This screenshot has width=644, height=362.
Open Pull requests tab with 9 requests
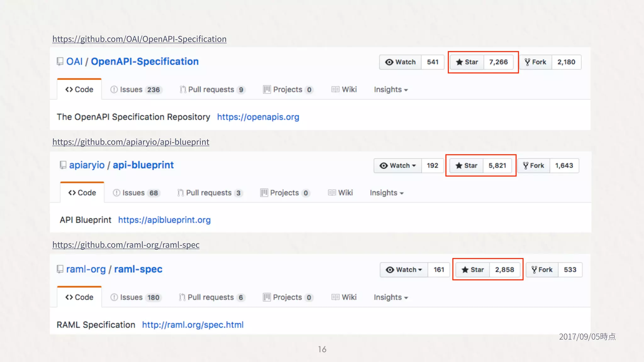pos(212,90)
